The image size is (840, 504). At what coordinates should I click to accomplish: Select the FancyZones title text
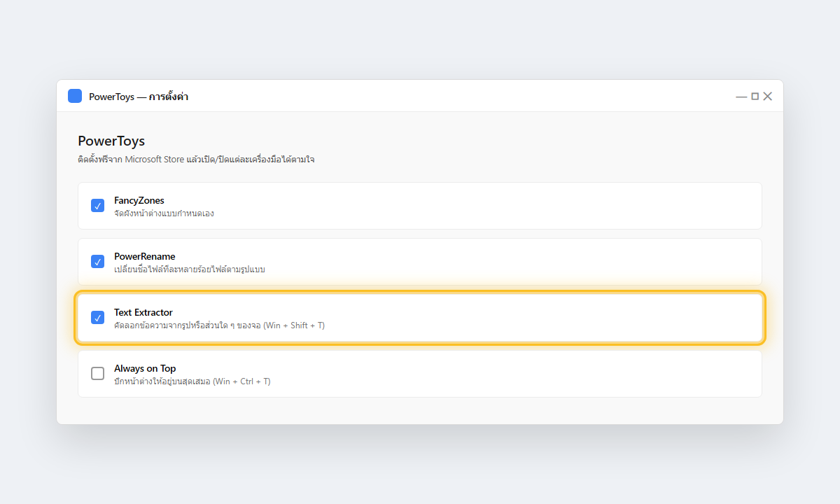pos(139,200)
